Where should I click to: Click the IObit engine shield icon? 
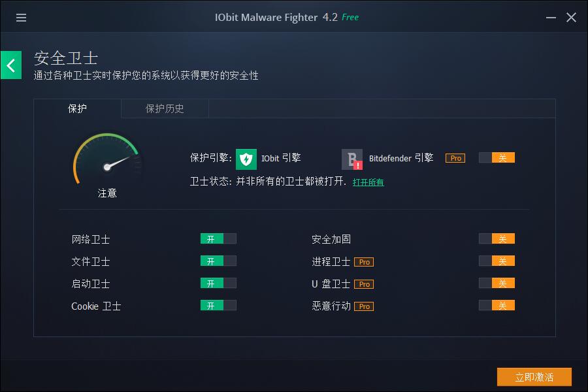pos(246,159)
